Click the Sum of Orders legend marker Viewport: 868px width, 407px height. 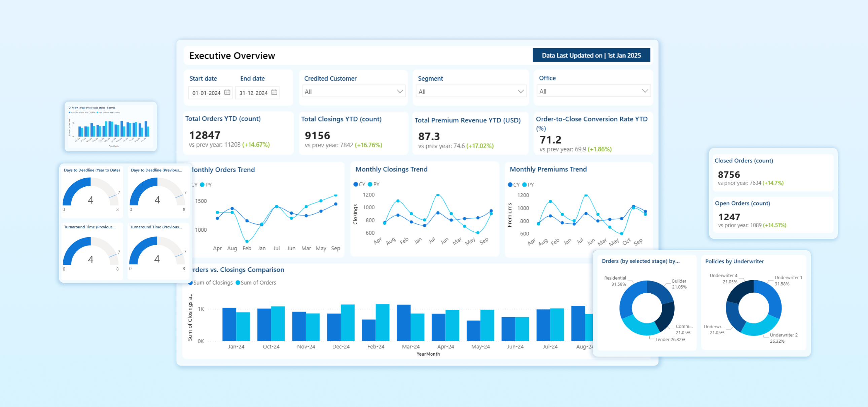[x=238, y=283]
